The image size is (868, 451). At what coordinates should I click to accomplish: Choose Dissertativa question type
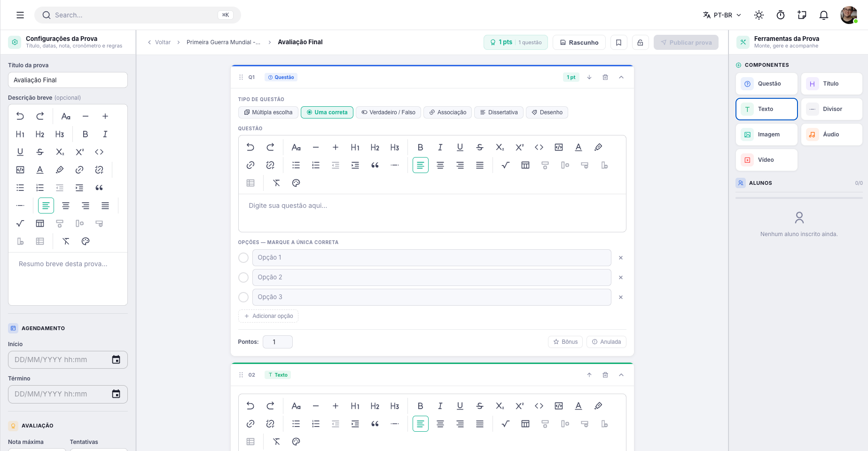[499, 112]
